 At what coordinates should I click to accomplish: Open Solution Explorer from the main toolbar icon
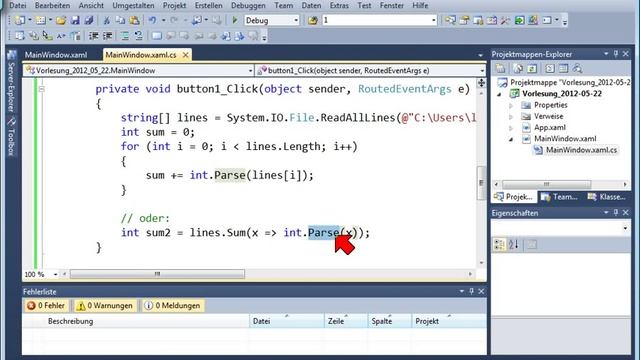point(450,20)
